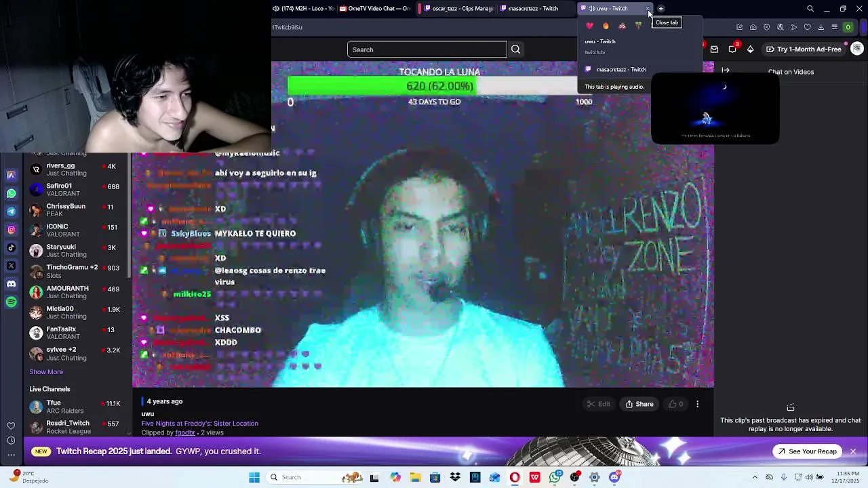
Task: Switch to the M2H - Loco YouTube tab
Action: (x=303, y=9)
